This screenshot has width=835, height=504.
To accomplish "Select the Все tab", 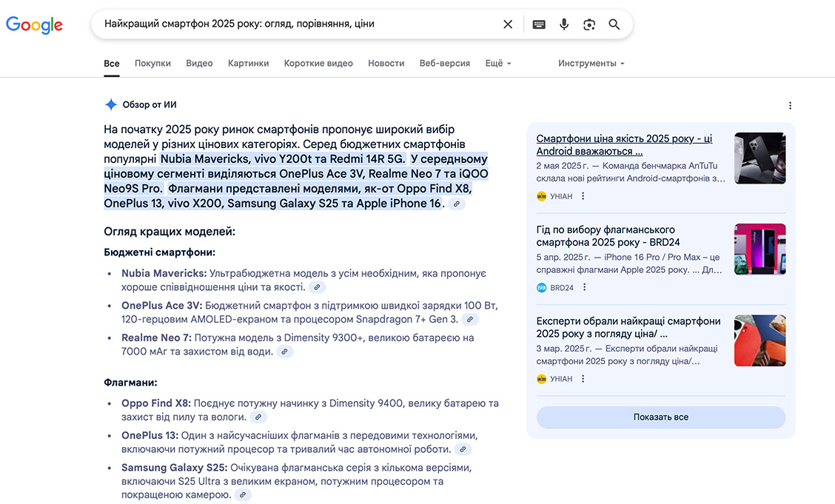I will (x=111, y=64).
